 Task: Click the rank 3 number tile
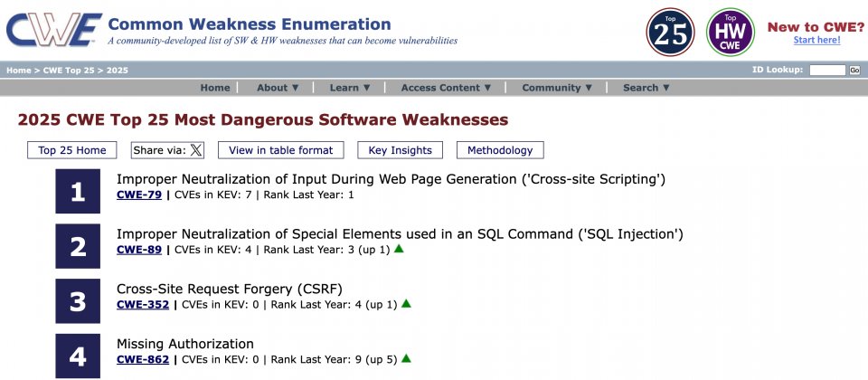[x=78, y=301]
